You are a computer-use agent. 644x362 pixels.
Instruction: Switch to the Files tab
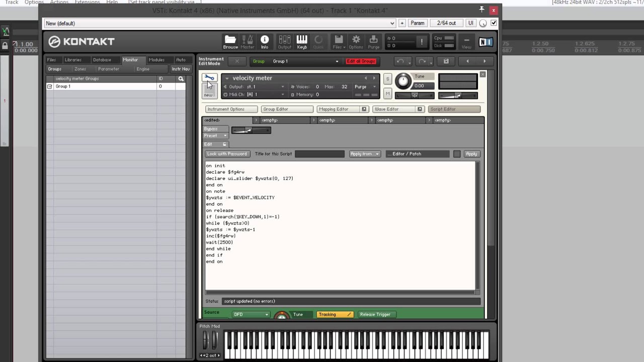point(52,60)
